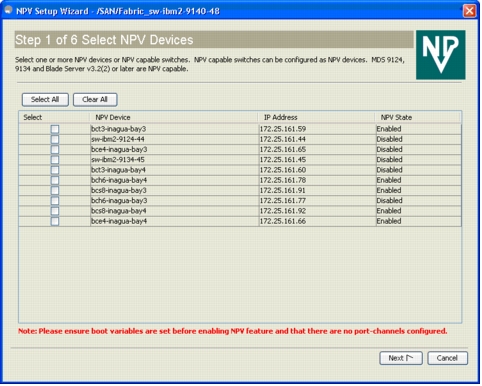Select device name bch6-inagua-bay4

click(119, 180)
